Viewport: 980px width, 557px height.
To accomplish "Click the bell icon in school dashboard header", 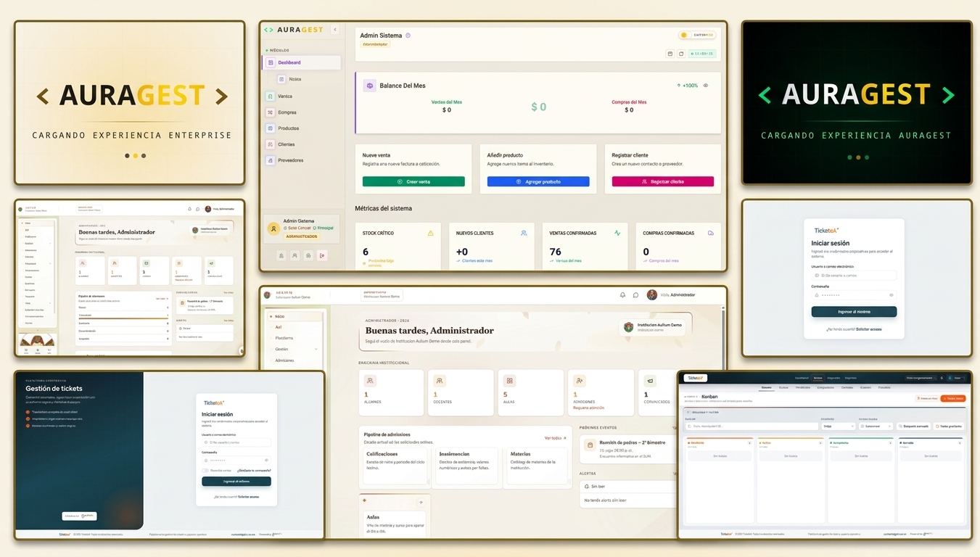I will pyautogui.click(x=622, y=295).
